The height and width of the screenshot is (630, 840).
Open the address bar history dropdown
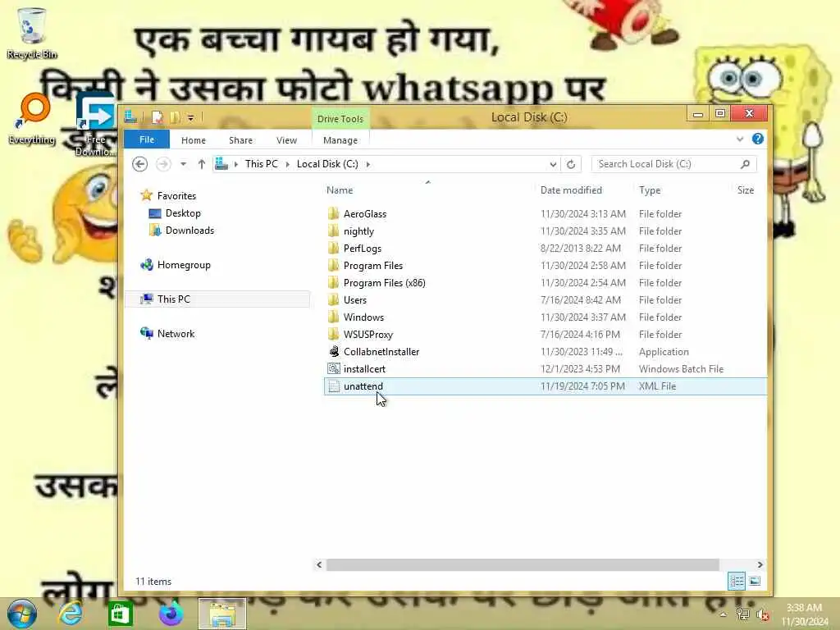click(x=553, y=164)
